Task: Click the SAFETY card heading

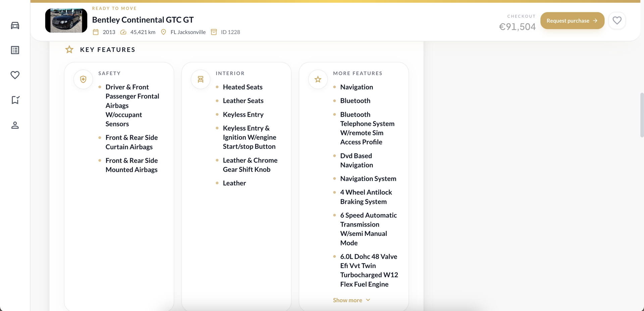Action: (109, 73)
